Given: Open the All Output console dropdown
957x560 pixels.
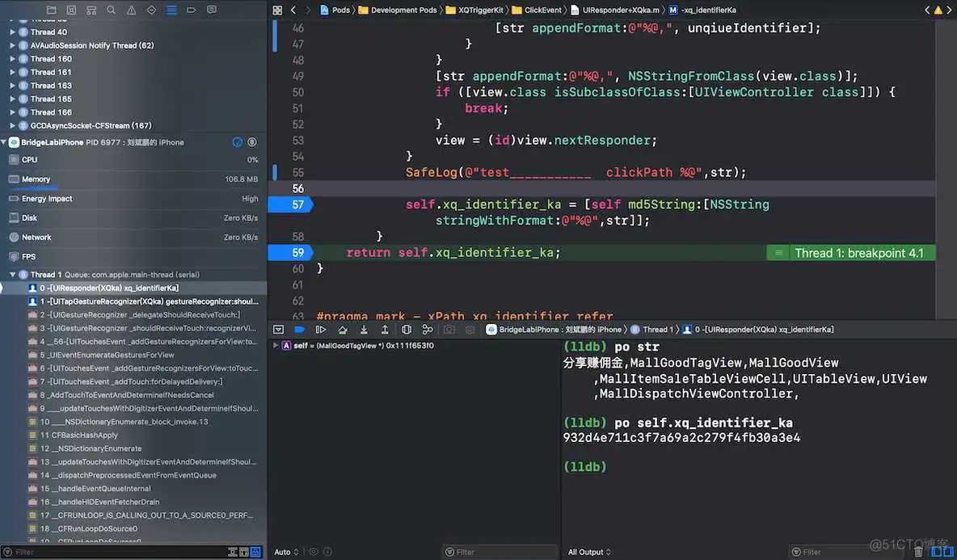Looking at the screenshot, I should 589,552.
